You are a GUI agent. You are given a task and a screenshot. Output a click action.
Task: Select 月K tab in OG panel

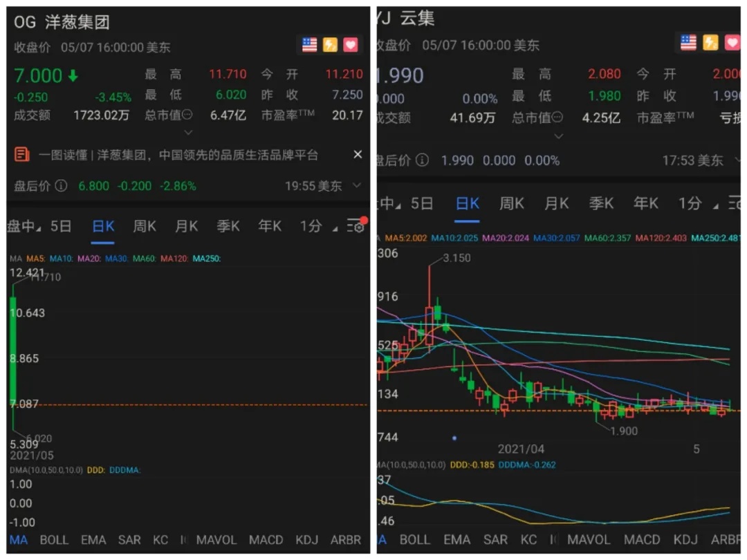(186, 226)
